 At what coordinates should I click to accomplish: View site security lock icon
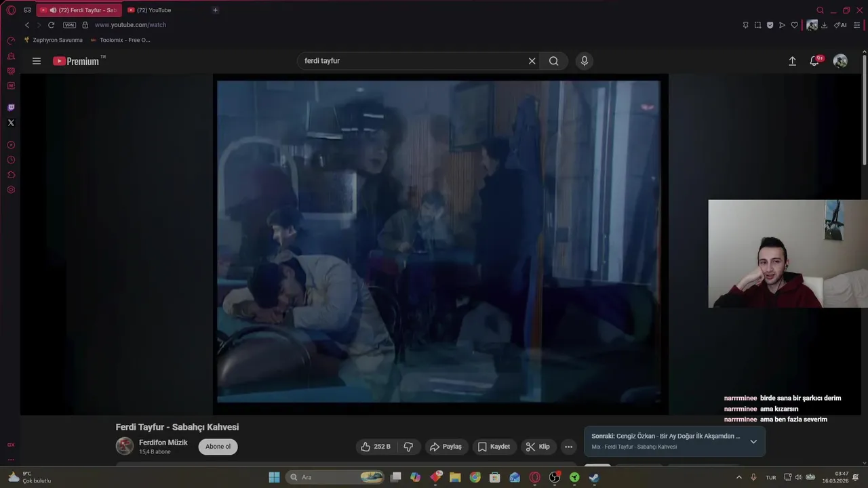85,25
